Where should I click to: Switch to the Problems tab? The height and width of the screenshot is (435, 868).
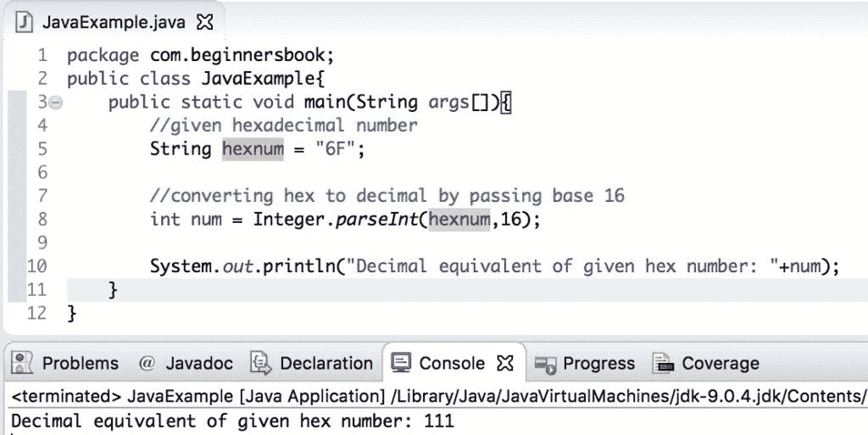click(80, 363)
